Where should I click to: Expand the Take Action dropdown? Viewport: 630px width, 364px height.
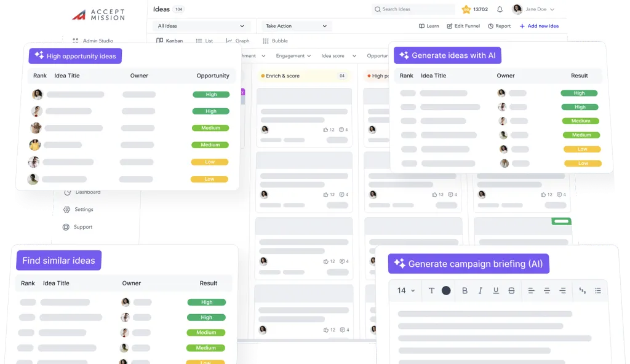tap(297, 26)
